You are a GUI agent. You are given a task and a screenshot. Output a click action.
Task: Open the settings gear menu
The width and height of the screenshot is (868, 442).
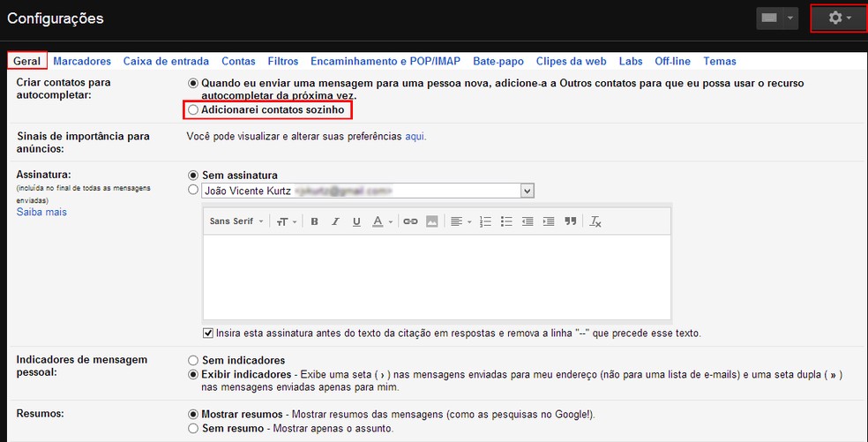[839, 19]
